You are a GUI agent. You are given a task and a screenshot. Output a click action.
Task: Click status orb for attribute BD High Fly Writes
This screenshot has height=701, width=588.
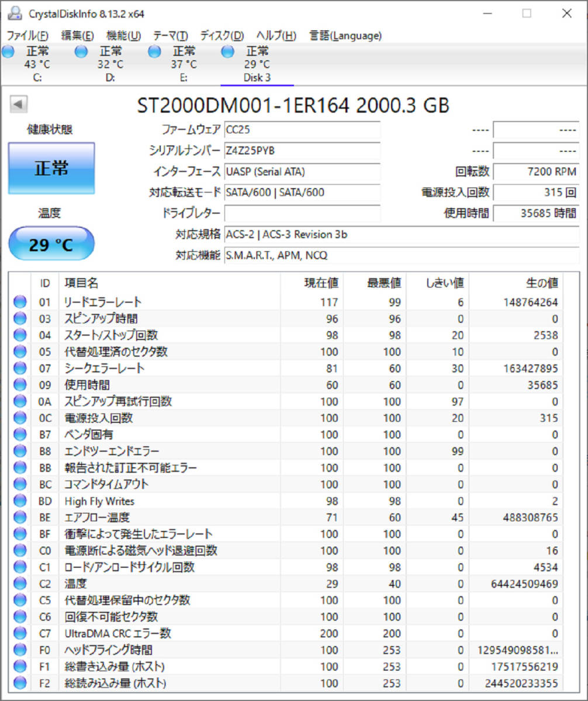pyautogui.click(x=20, y=501)
